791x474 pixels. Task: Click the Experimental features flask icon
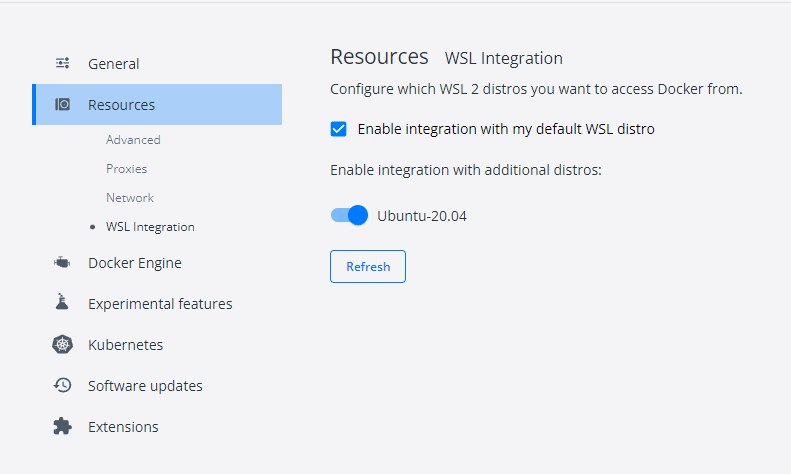[x=62, y=303]
